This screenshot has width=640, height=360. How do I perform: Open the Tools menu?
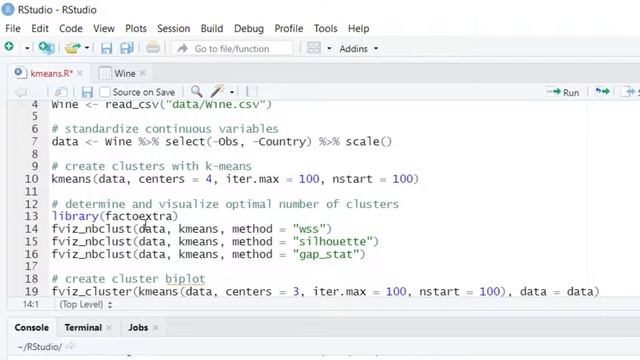point(325,29)
